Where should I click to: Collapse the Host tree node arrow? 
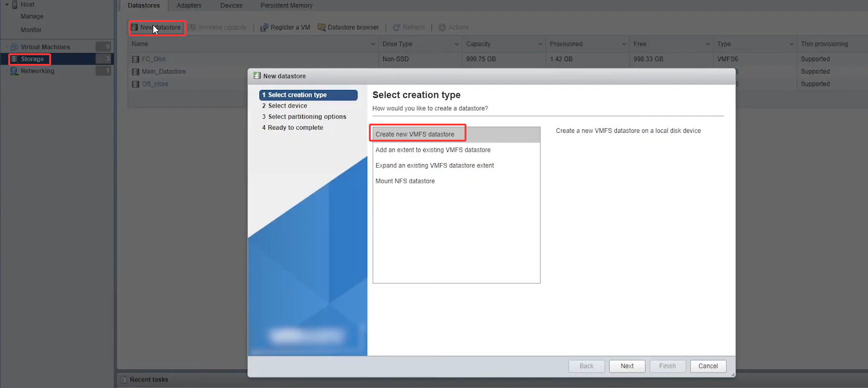(7, 5)
